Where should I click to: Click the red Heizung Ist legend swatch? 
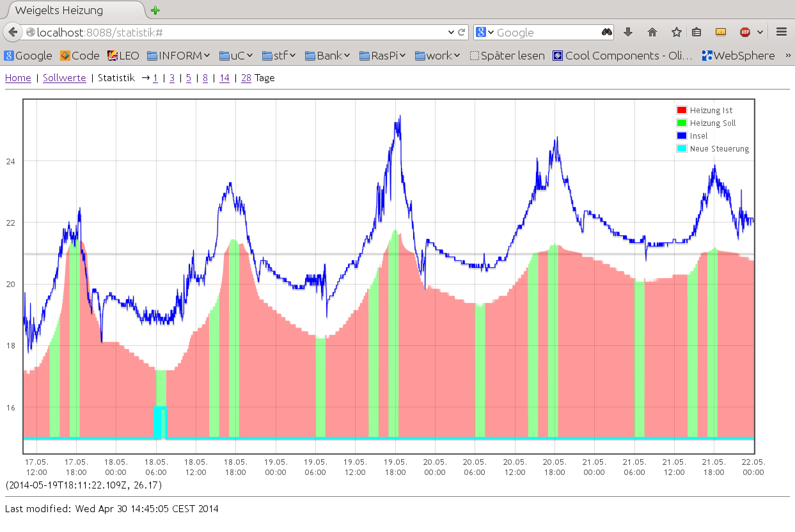pyautogui.click(x=682, y=111)
